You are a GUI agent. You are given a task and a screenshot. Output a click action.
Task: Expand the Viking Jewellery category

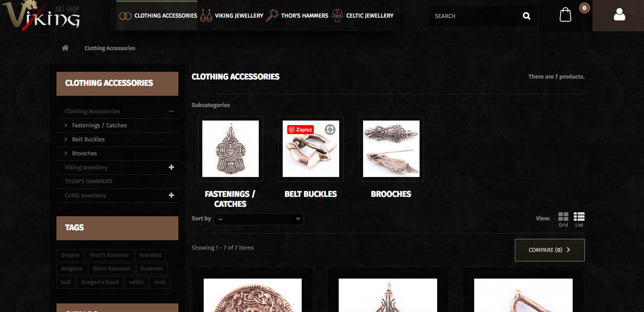[x=171, y=167]
